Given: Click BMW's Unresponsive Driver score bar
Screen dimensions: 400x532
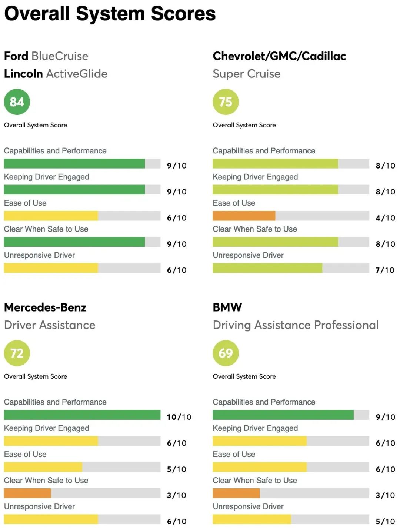Looking at the screenshot, I should click(x=251, y=519).
